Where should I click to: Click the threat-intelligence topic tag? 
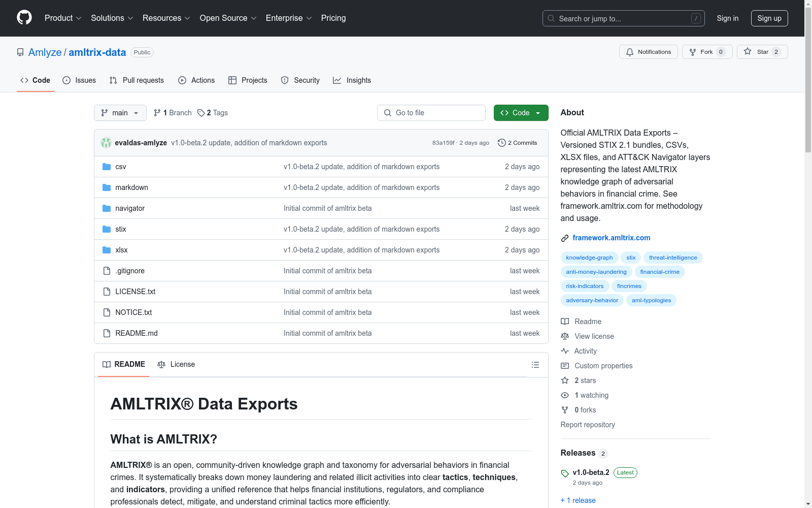click(673, 258)
